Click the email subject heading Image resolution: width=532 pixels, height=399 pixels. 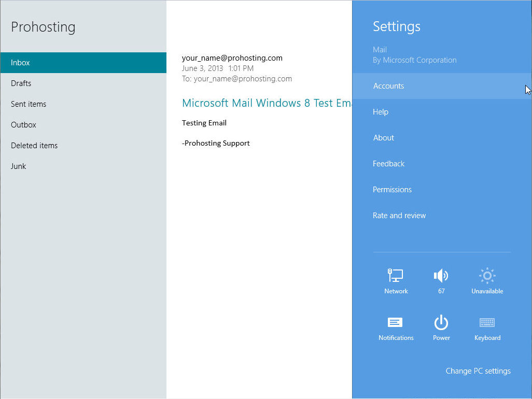[267, 103]
